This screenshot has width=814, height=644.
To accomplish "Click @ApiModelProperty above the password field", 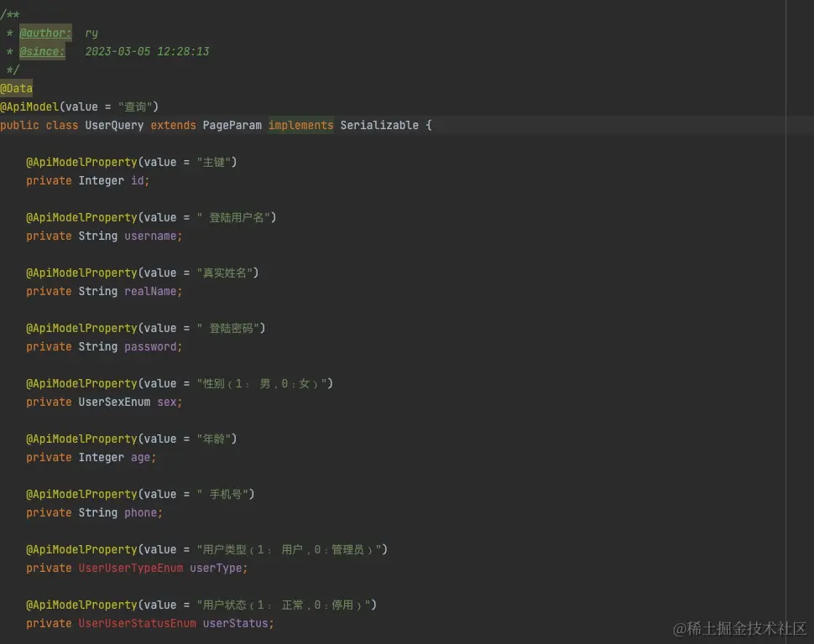I will pos(81,329).
